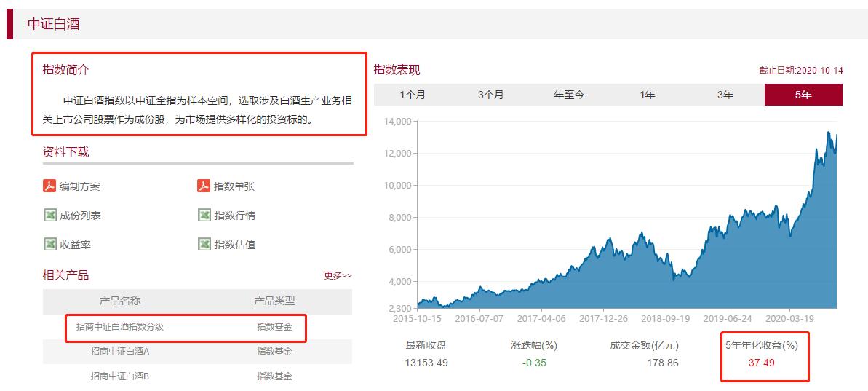Open the 编制方案 PDF icon

pos(49,186)
